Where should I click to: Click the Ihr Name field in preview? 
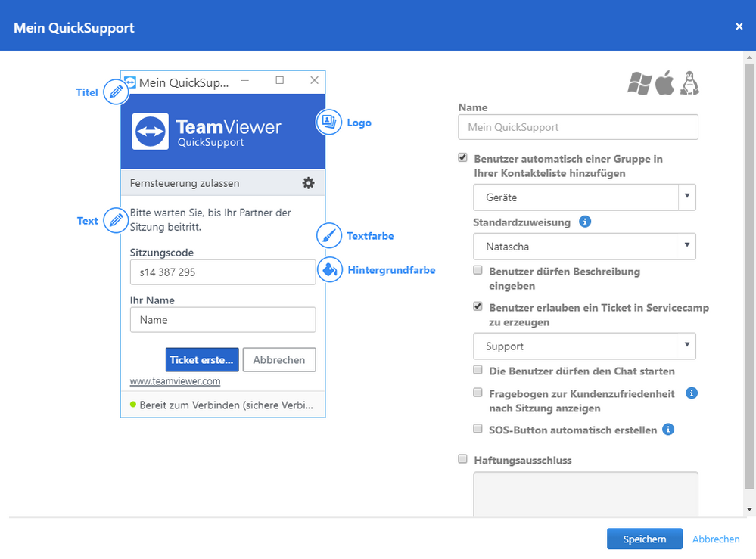click(x=222, y=320)
